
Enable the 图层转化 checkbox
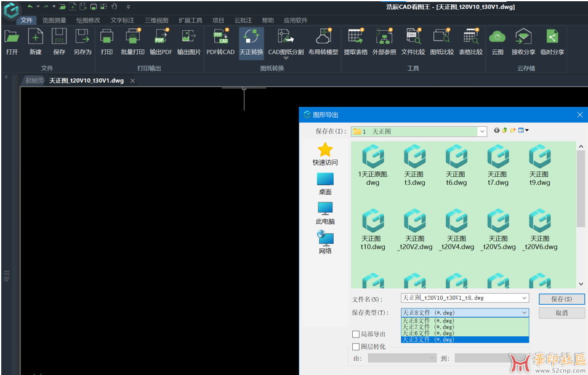(356, 347)
